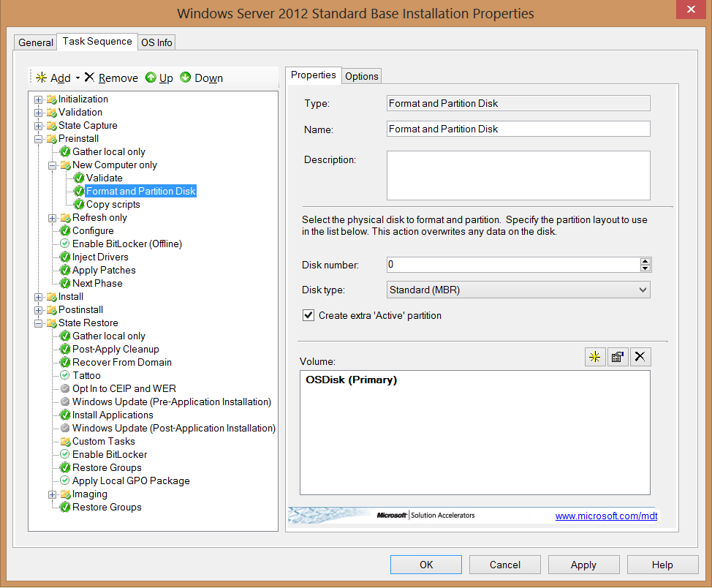Click the delete volume X icon
712x588 pixels.
pos(640,357)
